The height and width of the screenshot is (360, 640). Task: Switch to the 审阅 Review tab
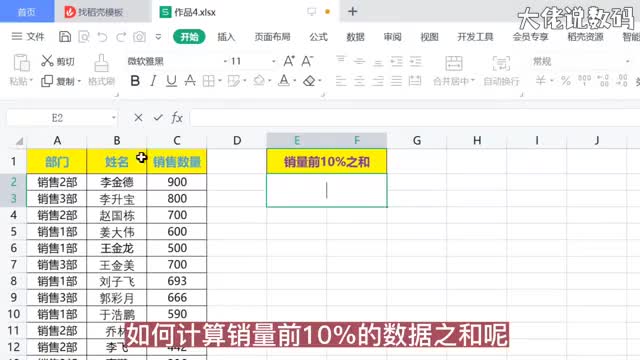(392, 37)
